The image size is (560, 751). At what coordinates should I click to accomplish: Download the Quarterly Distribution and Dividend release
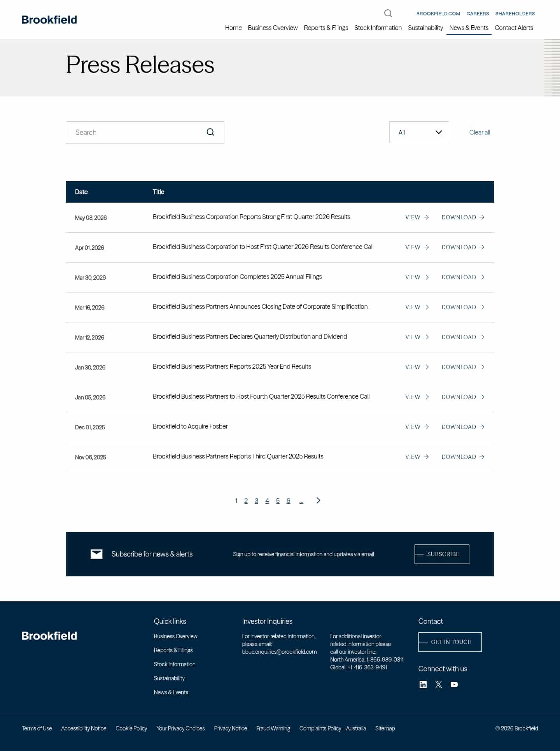pos(463,337)
